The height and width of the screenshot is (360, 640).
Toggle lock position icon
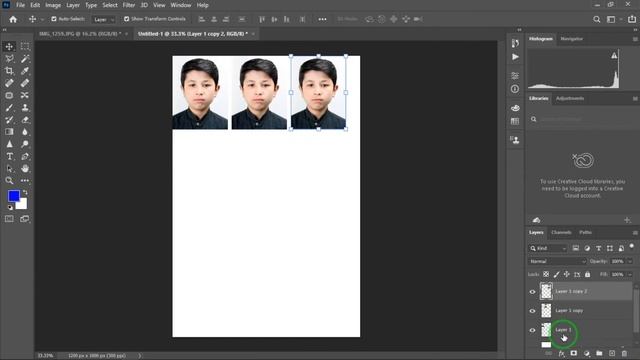coord(567,274)
